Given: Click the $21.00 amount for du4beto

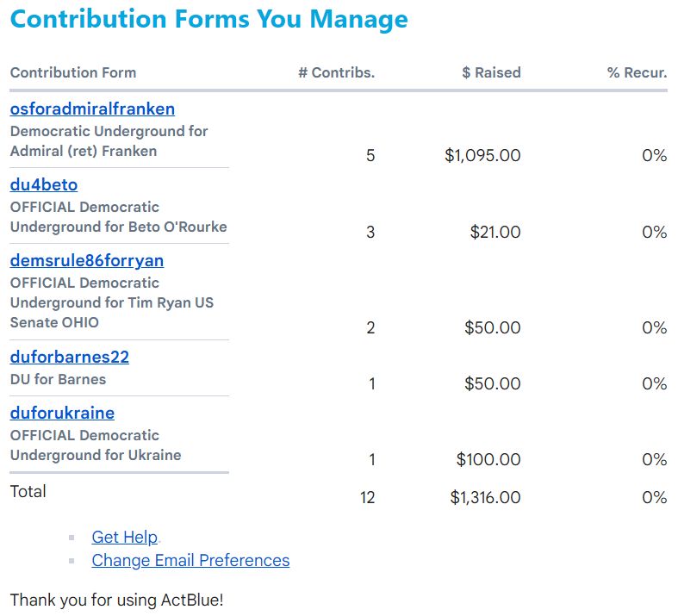Looking at the screenshot, I should (495, 233).
